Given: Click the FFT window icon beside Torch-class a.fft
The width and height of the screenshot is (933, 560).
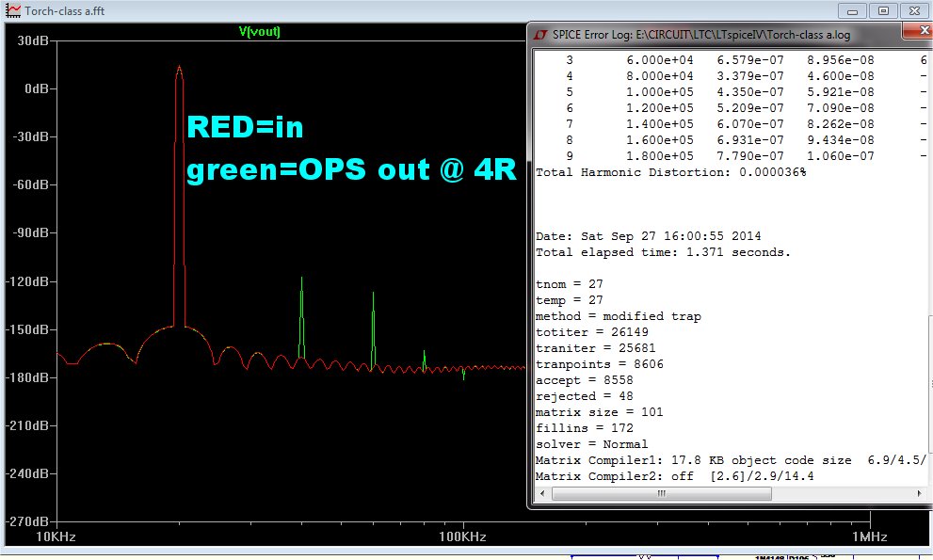Looking at the screenshot, I should pos(12,10).
